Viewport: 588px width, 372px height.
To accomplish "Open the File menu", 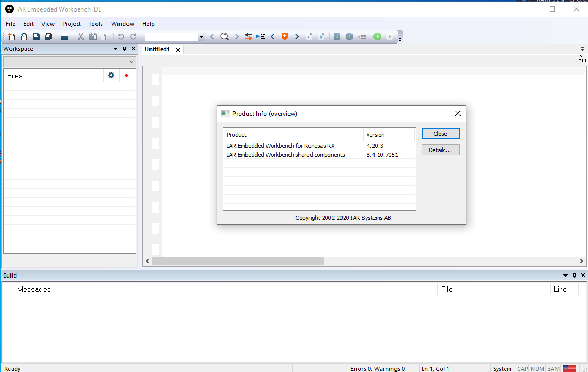I will click(x=10, y=24).
